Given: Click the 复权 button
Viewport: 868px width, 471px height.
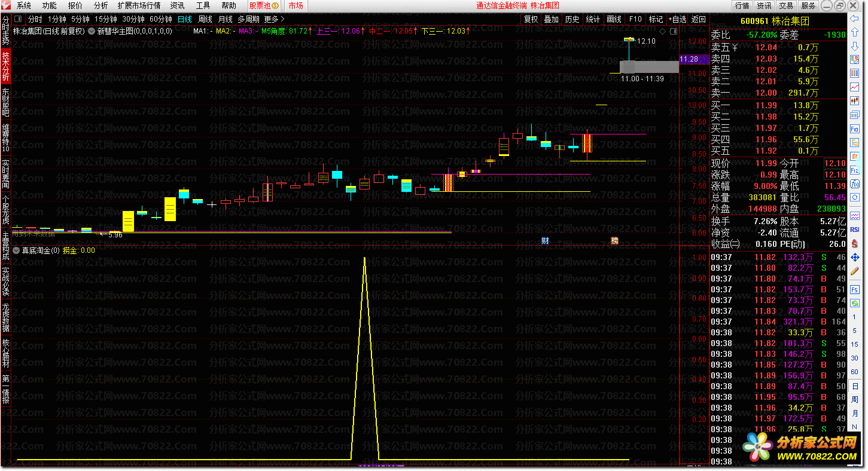Looking at the screenshot, I should pyautogui.click(x=531, y=19).
